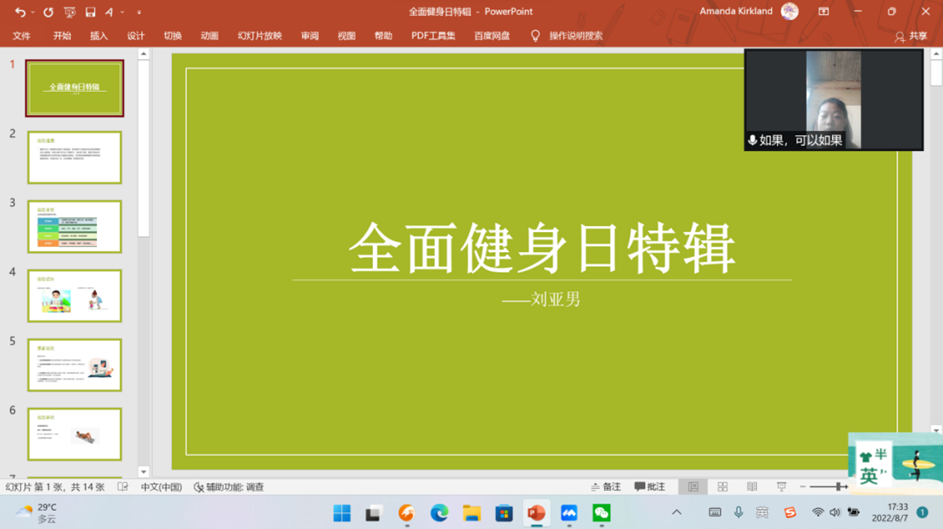Click the Undo icon in quick access toolbar
The width and height of the screenshot is (943, 529).
coord(19,12)
